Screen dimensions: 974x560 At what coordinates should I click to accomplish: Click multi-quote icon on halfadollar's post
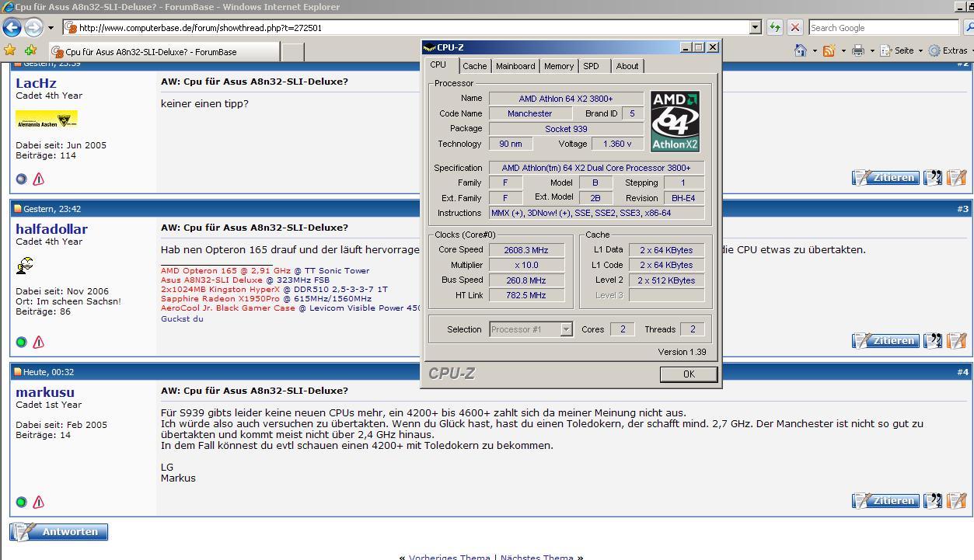point(933,341)
